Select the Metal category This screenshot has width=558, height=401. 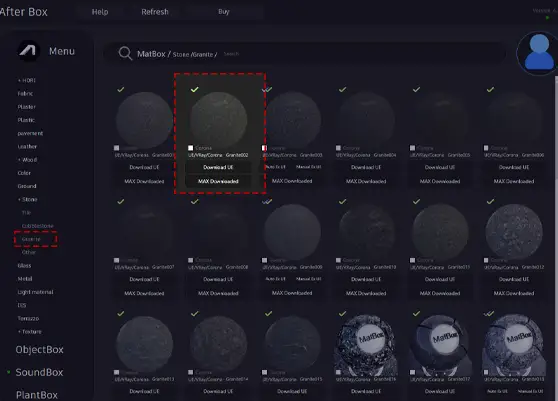[25, 279]
